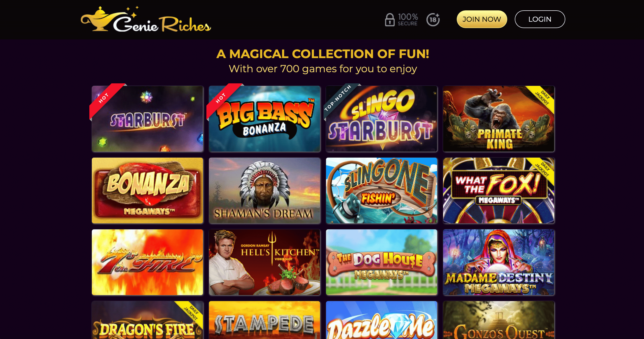Viewport: 644px width, 339px height.
Task: Launch The Dog House Megaways
Action: (382, 262)
